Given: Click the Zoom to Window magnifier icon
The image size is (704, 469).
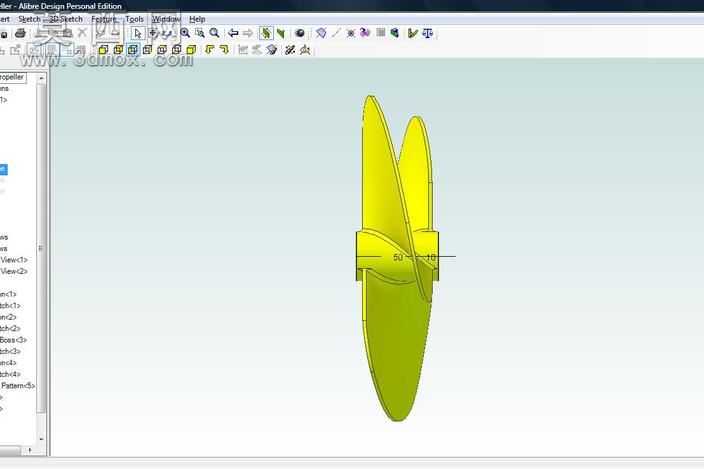Looking at the screenshot, I should pyautogui.click(x=200, y=33).
